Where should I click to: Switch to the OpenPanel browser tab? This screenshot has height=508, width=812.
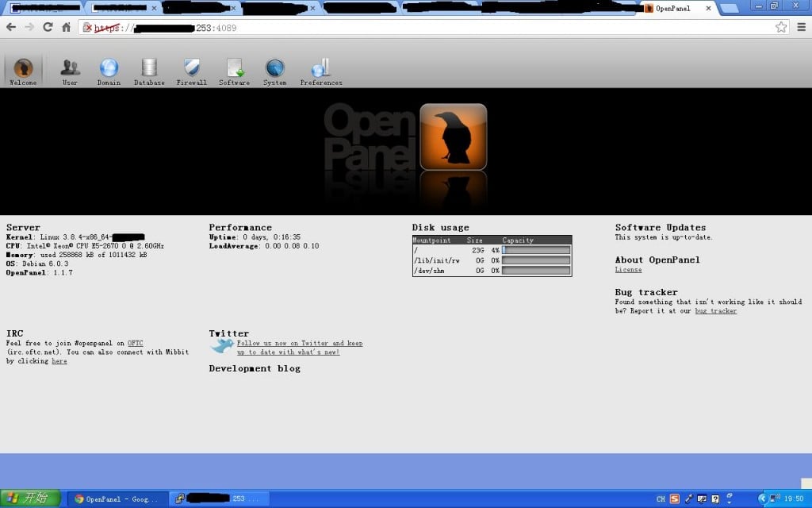(x=674, y=8)
